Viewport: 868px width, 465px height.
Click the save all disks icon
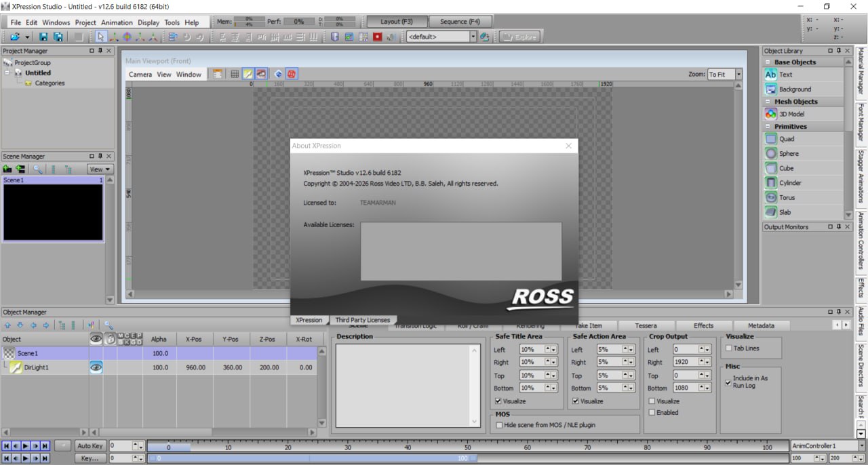(x=58, y=37)
